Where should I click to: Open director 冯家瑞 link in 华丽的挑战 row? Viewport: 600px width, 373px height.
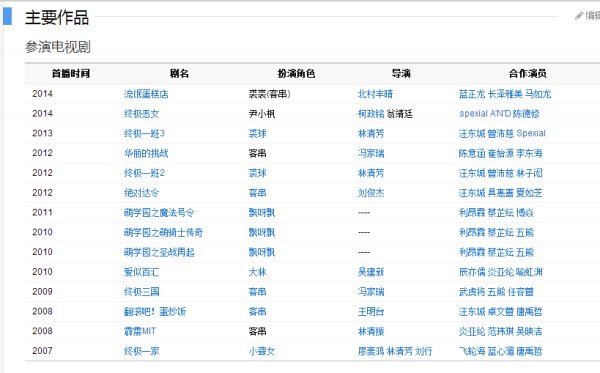[371, 153]
